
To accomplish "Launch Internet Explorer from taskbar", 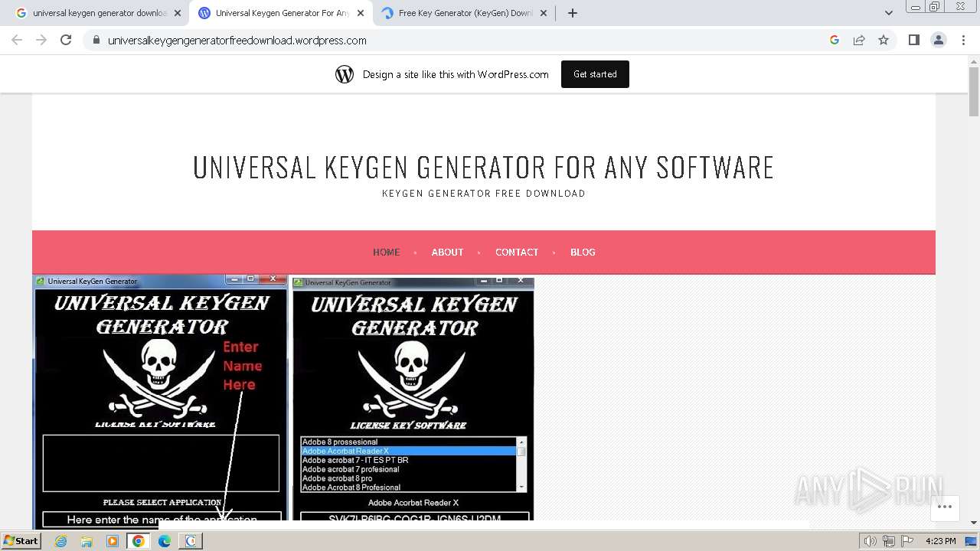I will 60,541.
